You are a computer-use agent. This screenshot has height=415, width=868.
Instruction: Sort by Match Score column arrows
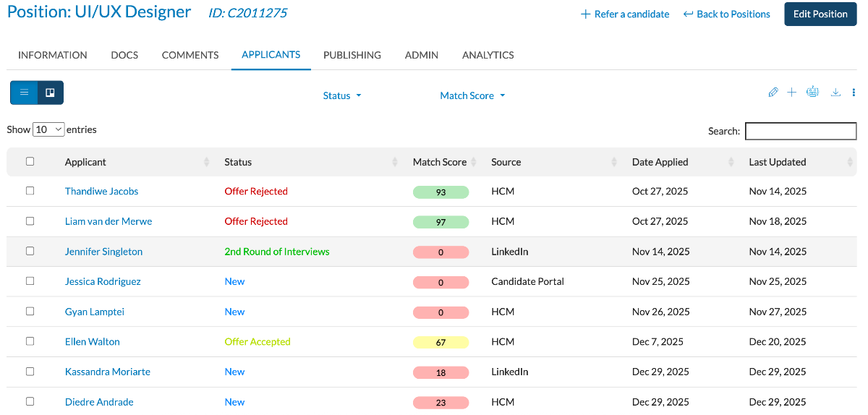tap(474, 162)
